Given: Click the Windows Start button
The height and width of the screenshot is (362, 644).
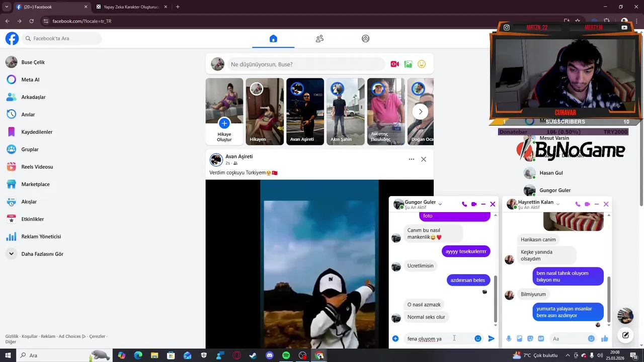Looking at the screenshot, I should pos(8,355).
